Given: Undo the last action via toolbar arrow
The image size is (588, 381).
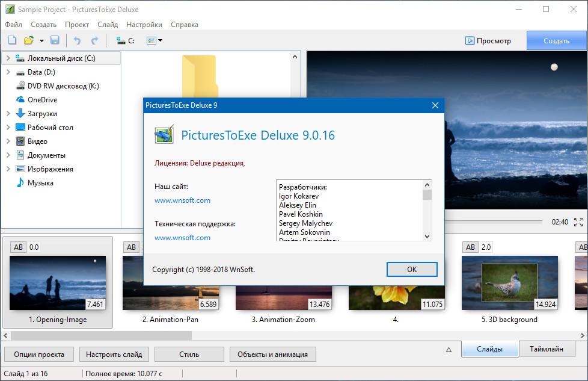Looking at the screenshot, I should [x=76, y=40].
